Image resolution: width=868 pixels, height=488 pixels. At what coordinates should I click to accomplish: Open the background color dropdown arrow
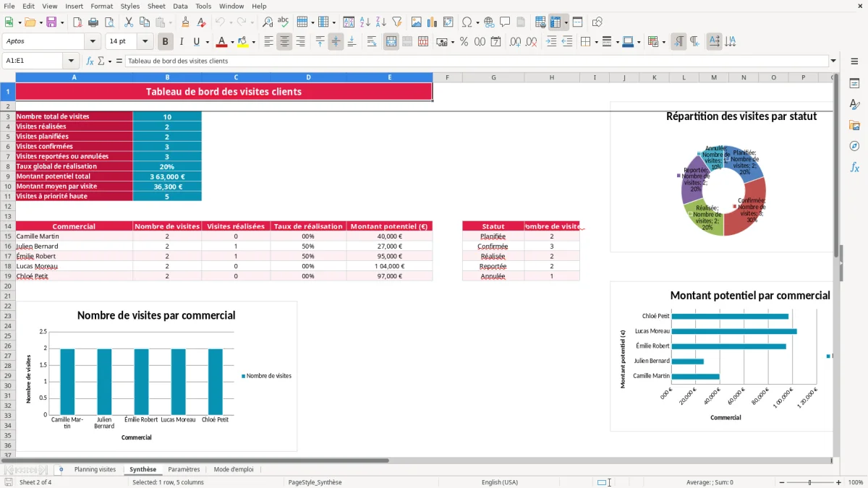[x=253, y=42]
